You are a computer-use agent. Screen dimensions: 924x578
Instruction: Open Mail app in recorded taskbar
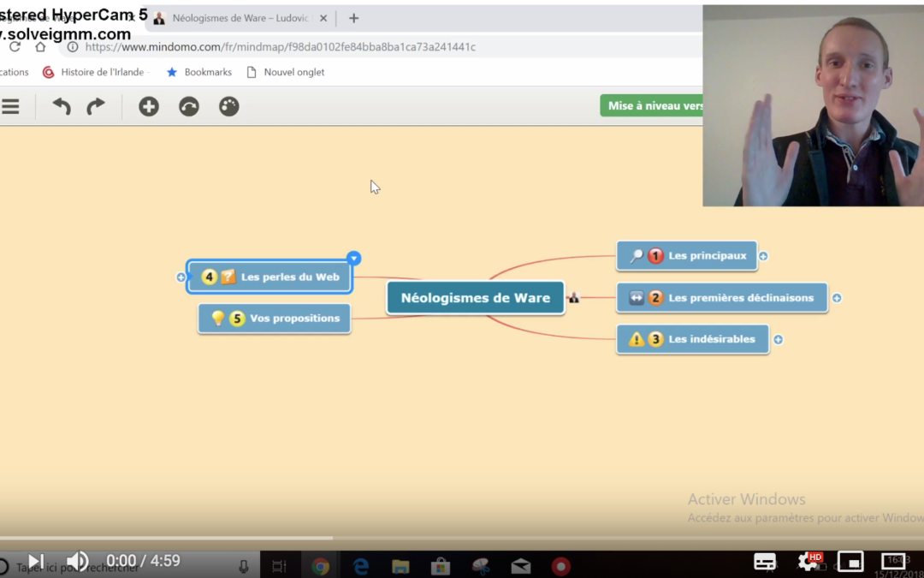[x=521, y=567]
